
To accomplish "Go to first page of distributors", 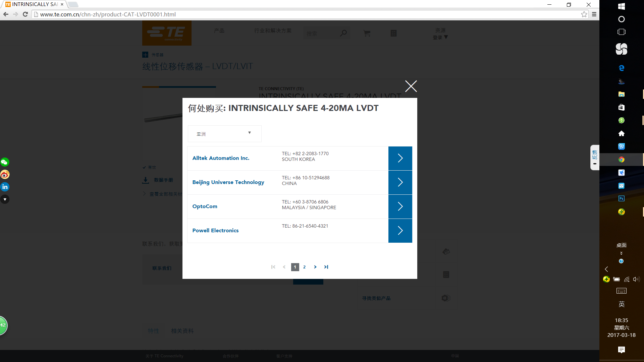I will pyautogui.click(x=273, y=267).
